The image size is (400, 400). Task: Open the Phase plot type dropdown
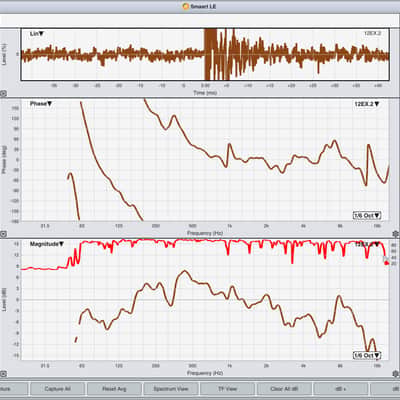41,104
